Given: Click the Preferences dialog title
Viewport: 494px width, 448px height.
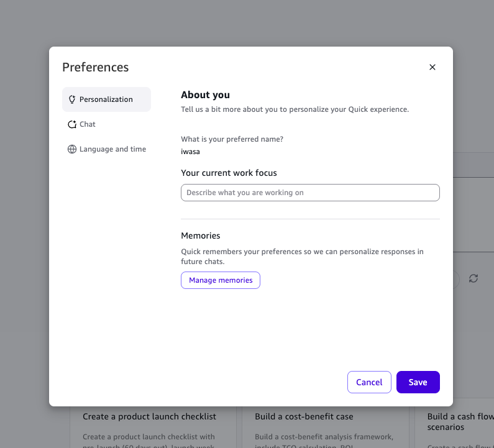Looking at the screenshot, I should point(96,67).
